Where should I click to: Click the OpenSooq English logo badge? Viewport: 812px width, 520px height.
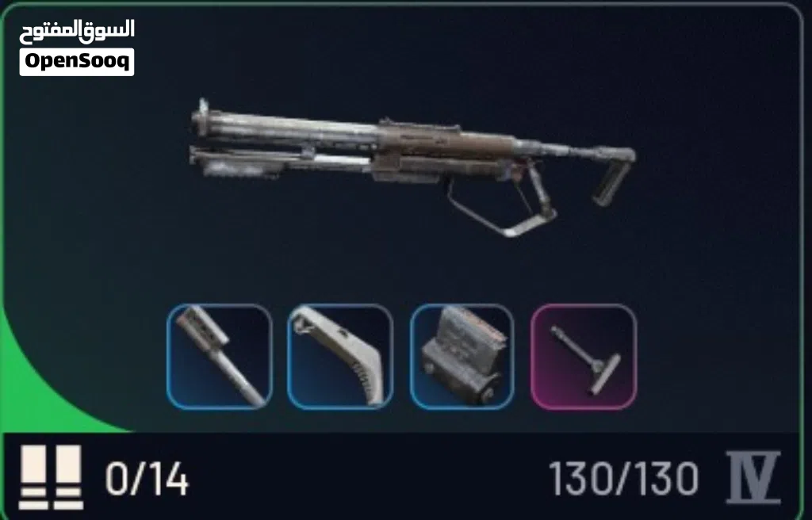click(77, 62)
